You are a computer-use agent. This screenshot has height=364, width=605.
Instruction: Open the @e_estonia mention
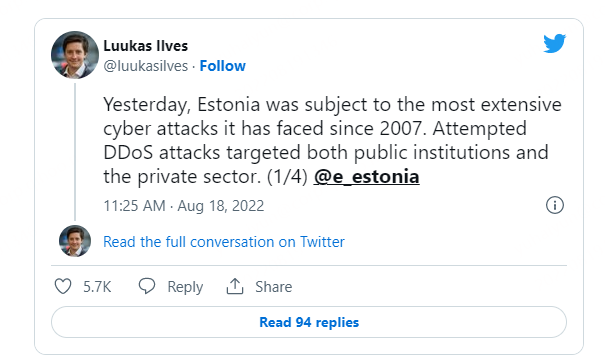pos(366,177)
